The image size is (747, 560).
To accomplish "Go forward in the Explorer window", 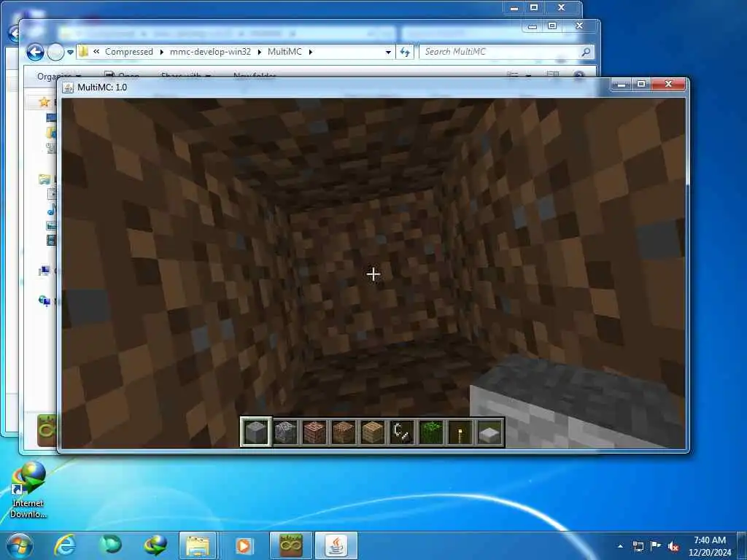I will (x=55, y=52).
